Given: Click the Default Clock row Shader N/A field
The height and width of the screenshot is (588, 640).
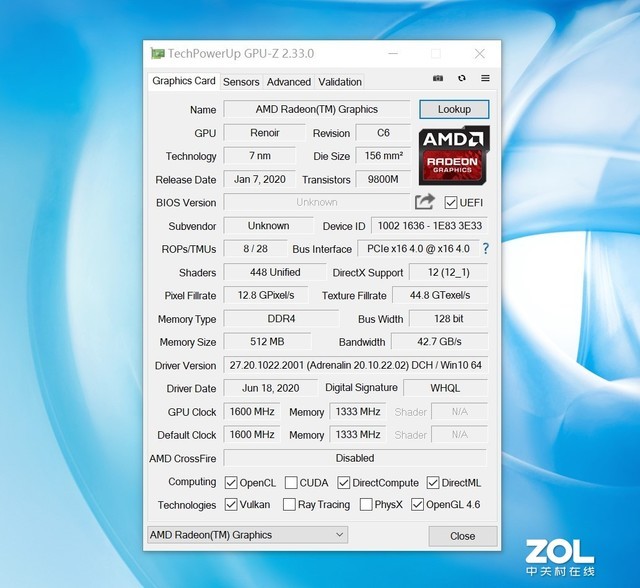Looking at the screenshot, I should pos(460,434).
